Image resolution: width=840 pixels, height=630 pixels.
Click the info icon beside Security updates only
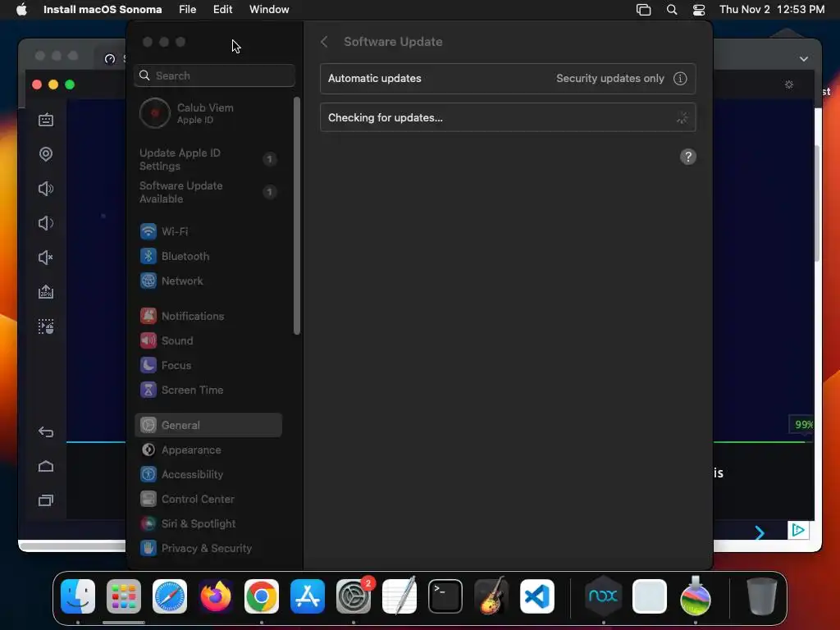click(x=680, y=79)
